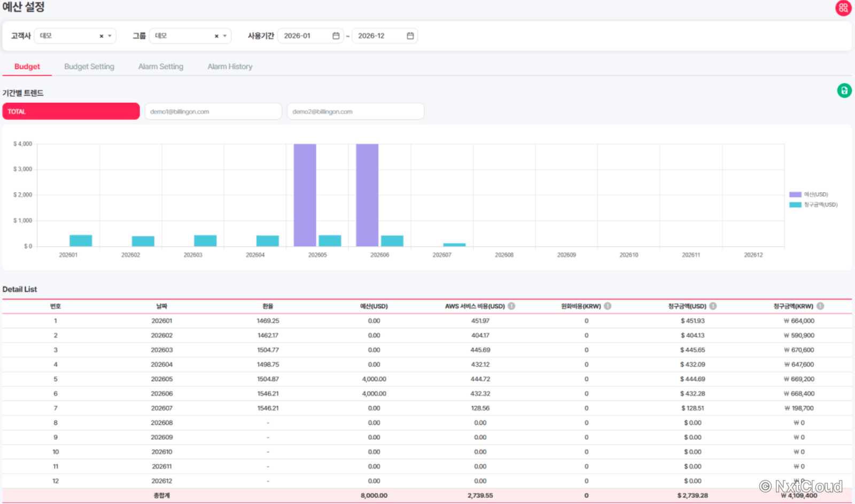
Task: Show info icon beside AWS 서비스 비용(USD)
Action: (x=511, y=306)
